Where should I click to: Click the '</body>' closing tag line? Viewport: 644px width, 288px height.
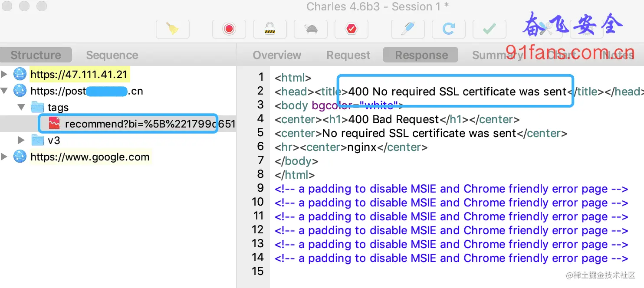pos(296,161)
